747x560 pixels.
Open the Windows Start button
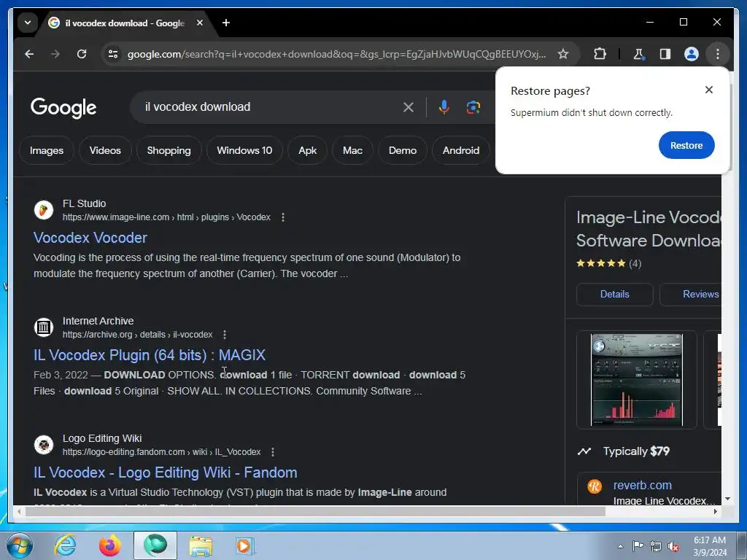[x=19, y=545]
